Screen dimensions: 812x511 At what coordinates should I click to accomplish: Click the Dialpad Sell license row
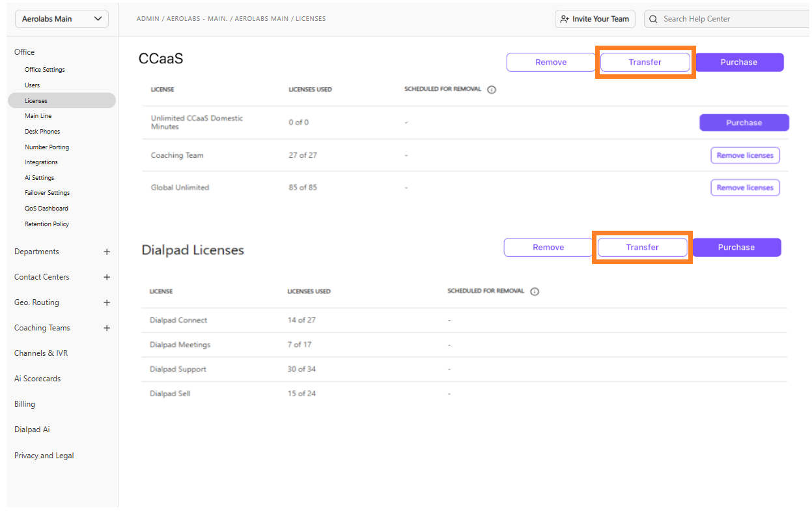[464, 394]
